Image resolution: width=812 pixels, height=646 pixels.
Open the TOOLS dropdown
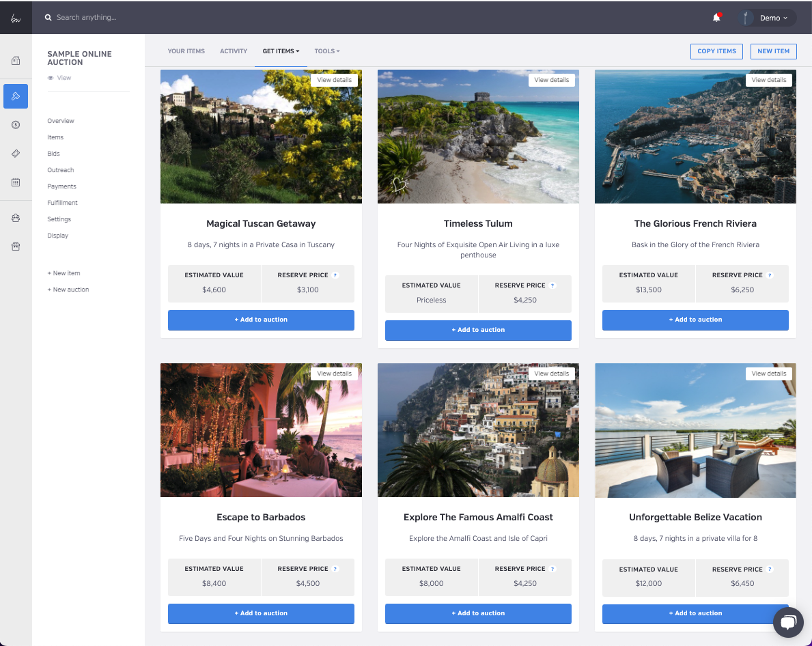[326, 51]
